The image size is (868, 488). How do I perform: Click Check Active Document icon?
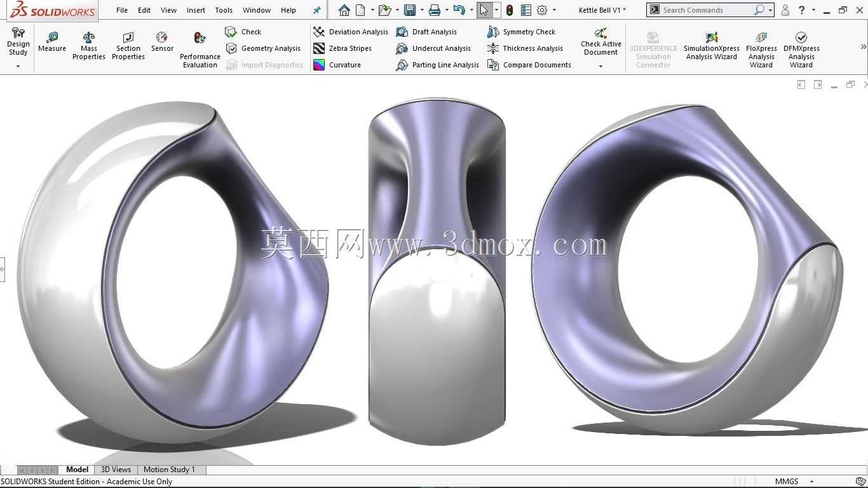pos(600,32)
